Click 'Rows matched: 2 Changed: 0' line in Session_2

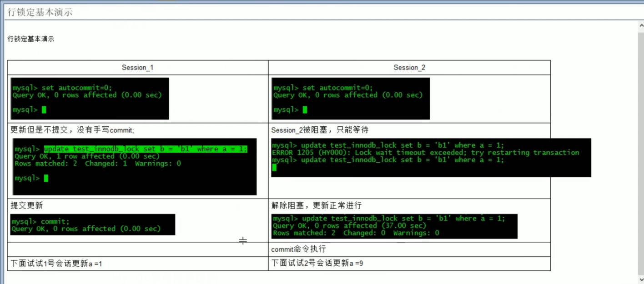point(356,233)
